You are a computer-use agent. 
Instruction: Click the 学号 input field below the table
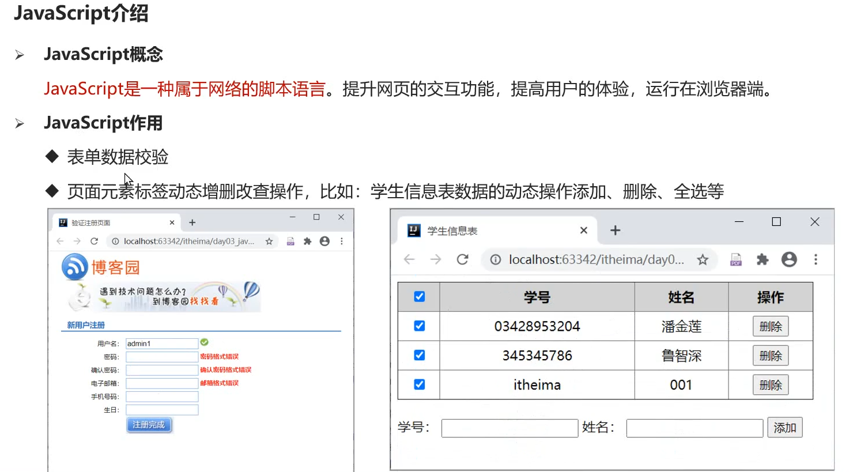coord(510,428)
